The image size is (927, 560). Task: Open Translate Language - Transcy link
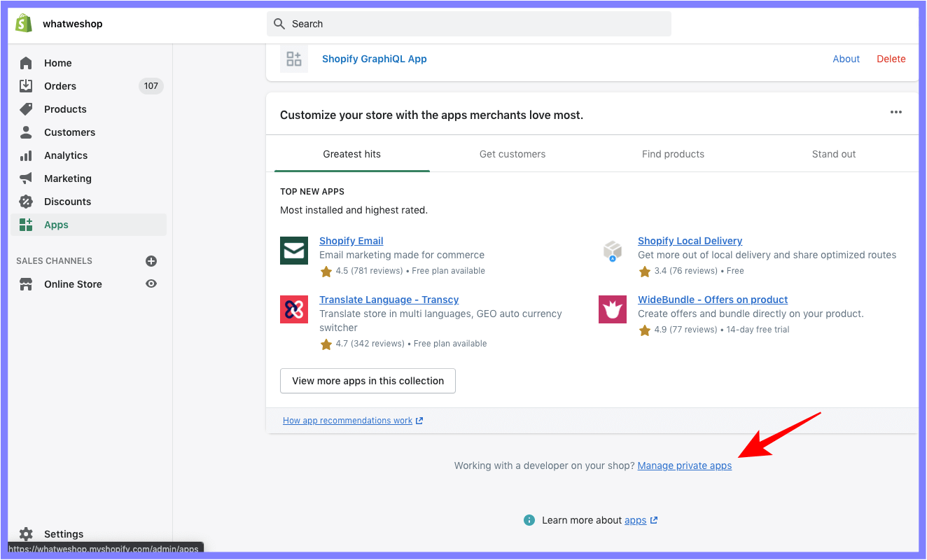pos(389,300)
